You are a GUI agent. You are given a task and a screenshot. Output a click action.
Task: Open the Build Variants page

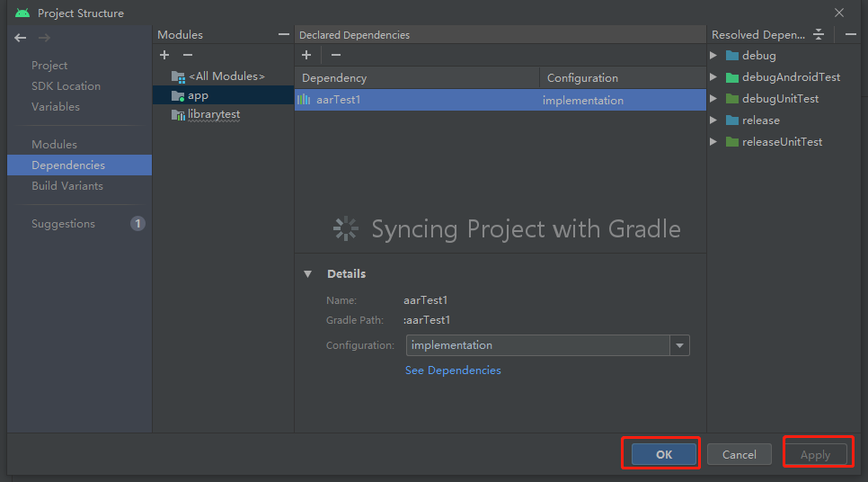[x=67, y=185]
